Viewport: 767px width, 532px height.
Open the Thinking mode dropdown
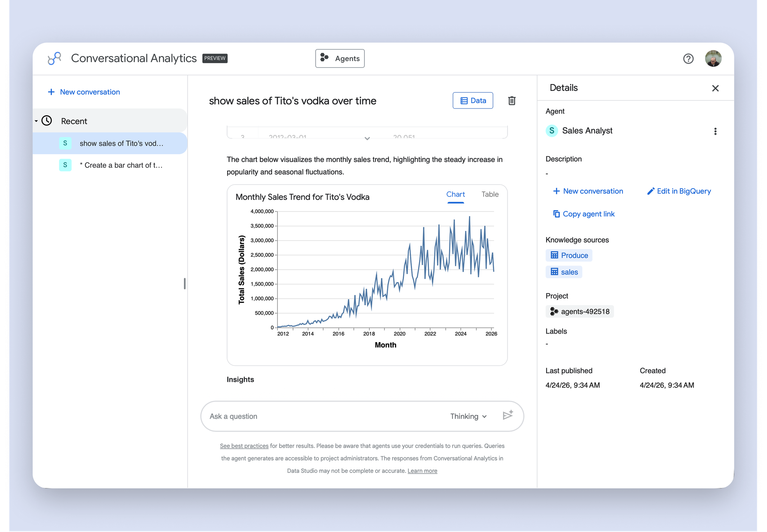(x=468, y=416)
